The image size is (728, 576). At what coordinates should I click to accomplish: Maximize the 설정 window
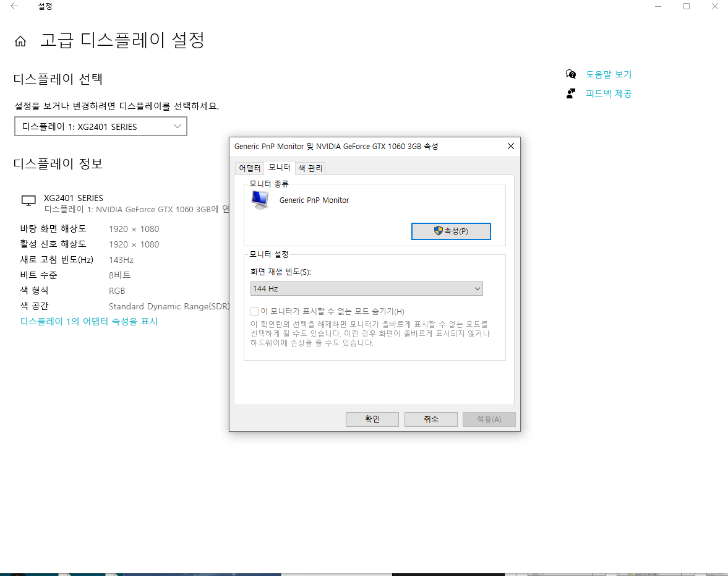686,7
